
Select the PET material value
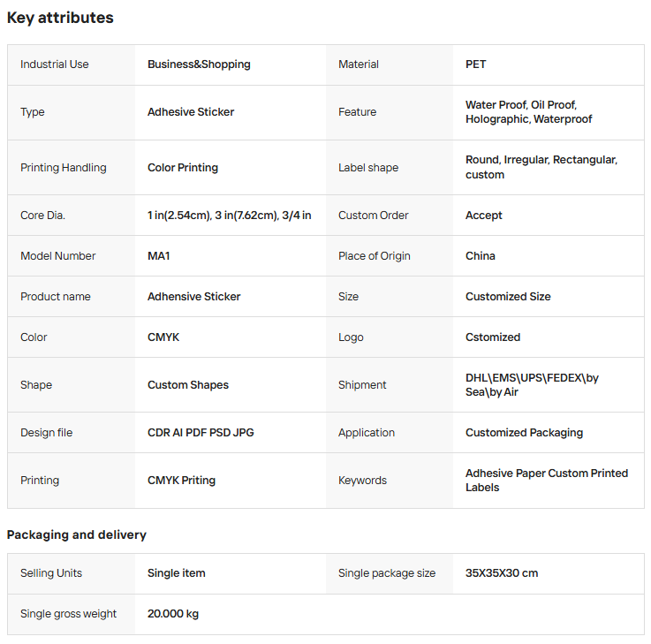point(475,64)
